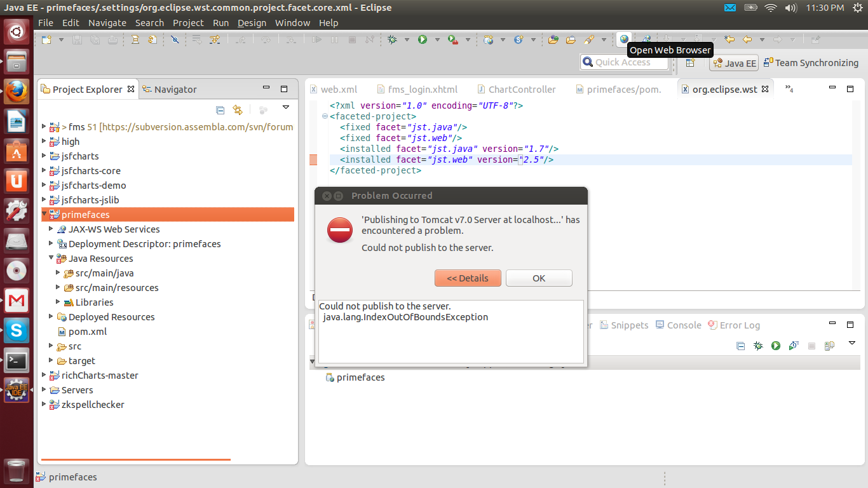Toggle Link with Editor in Project Explorer
The width and height of the screenshot is (868, 488).
coord(238,109)
